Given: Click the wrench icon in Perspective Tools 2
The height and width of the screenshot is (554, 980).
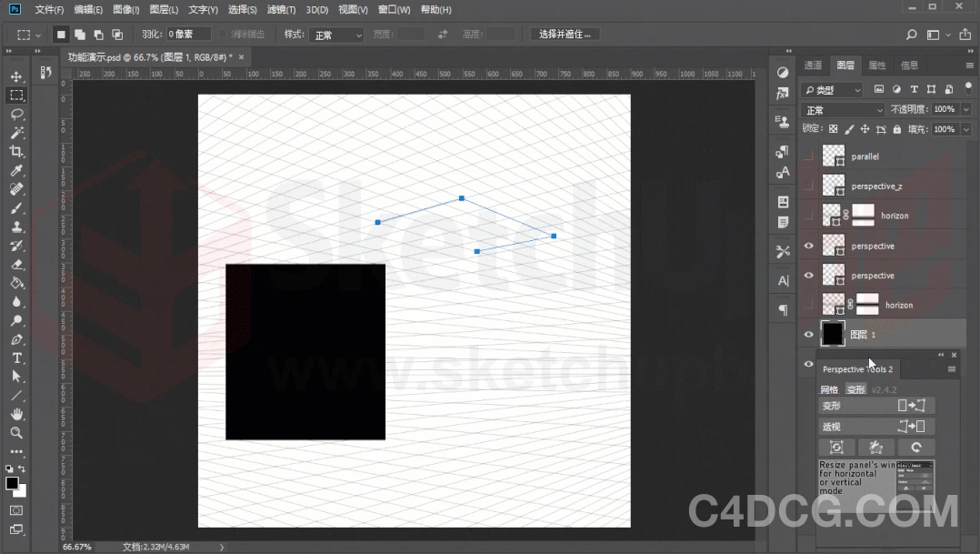Looking at the screenshot, I should click(x=875, y=447).
